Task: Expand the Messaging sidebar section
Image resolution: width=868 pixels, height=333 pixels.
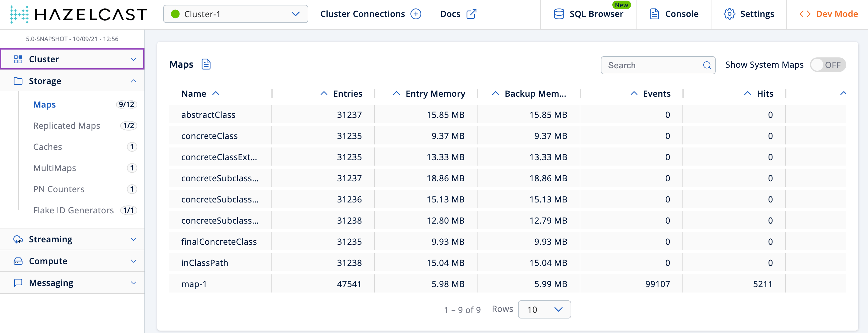Action: tap(72, 283)
